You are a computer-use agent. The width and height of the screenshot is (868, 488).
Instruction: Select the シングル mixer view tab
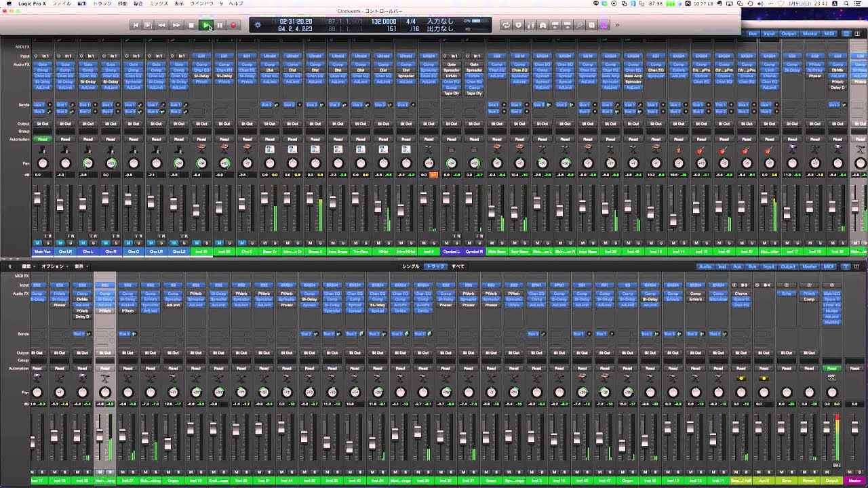[x=411, y=266]
